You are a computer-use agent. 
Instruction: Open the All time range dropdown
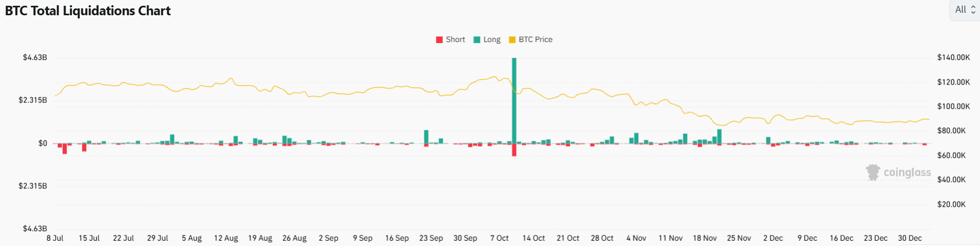(x=964, y=9)
